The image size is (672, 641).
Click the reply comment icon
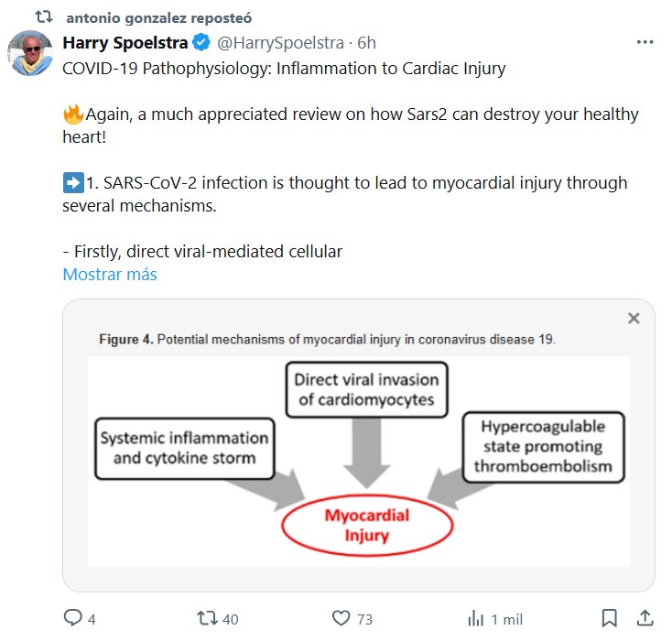point(72,619)
